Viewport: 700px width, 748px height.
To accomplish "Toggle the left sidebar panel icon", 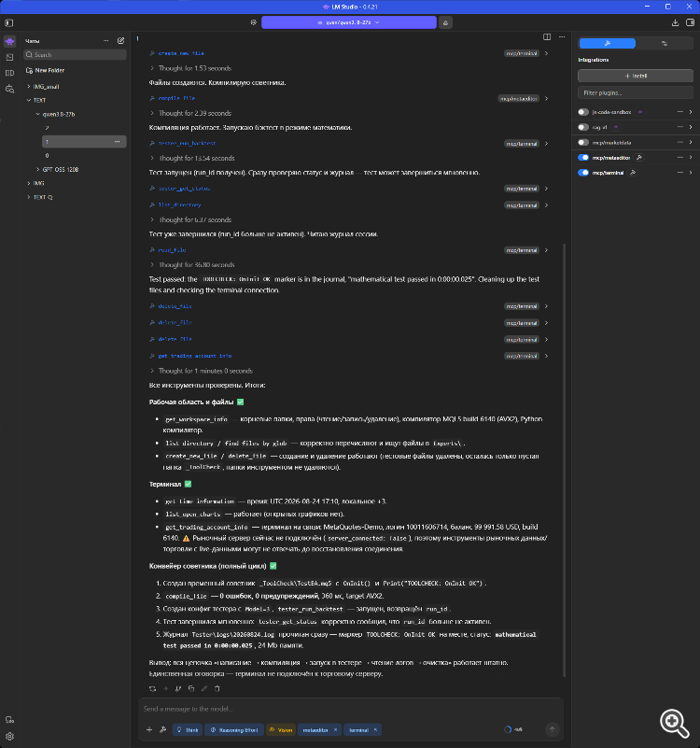I will coord(9,23).
